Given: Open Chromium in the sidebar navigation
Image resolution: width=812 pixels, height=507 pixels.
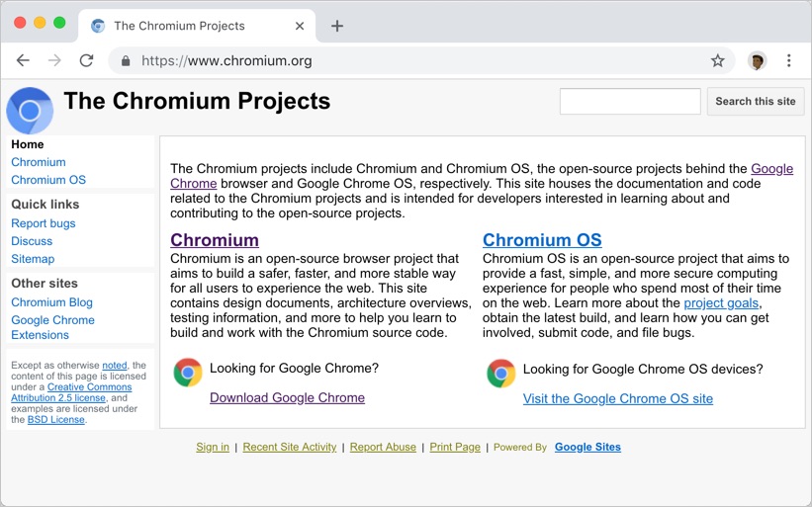Looking at the screenshot, I should tap(39, 162).
